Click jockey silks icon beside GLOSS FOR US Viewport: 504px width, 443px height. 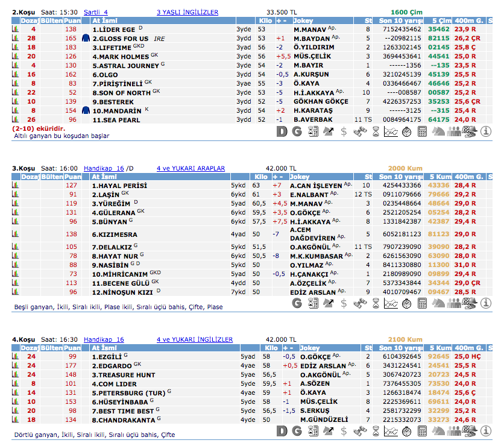pyautogui.click(x=86, y=38)
